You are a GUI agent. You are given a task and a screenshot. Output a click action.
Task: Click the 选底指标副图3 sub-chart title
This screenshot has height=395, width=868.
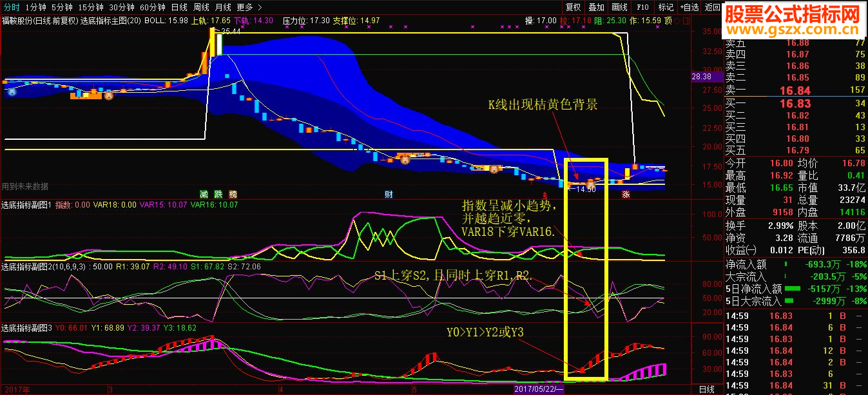point(26,327)
